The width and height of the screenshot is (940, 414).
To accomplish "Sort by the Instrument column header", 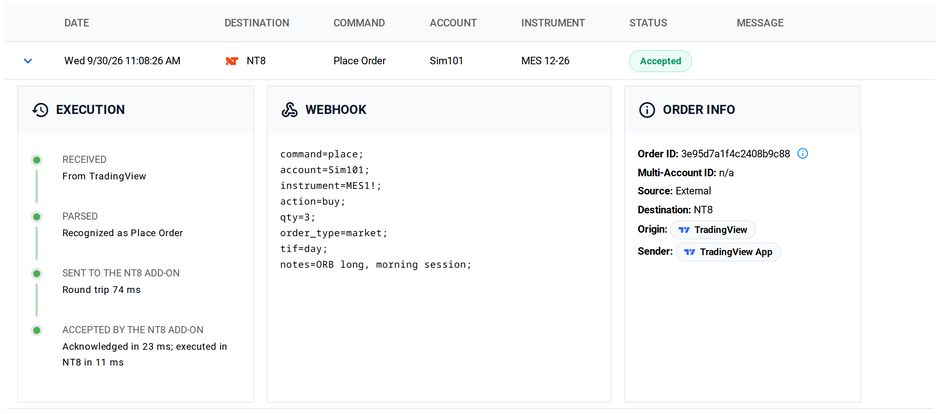I will click(x=553, y=23).
